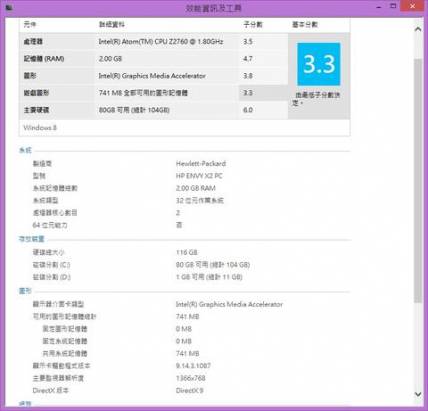The height and width of the screenshot is (411, 428).
Task: Click the 1366x768 monitor resolution value
Action: click(191, 378)
